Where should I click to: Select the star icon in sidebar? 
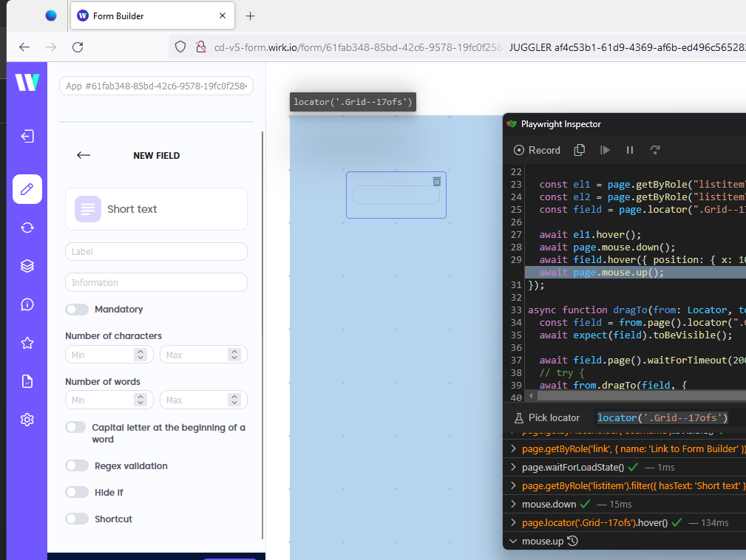click(27, 343)
